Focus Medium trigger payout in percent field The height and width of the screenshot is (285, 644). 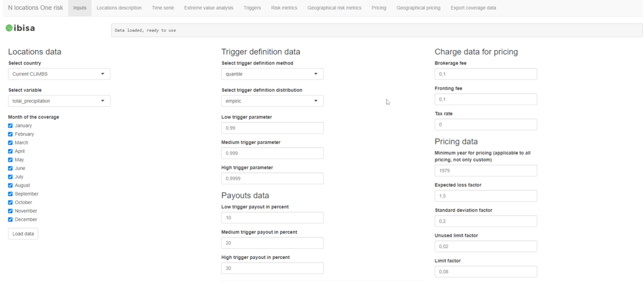[272, 243]
